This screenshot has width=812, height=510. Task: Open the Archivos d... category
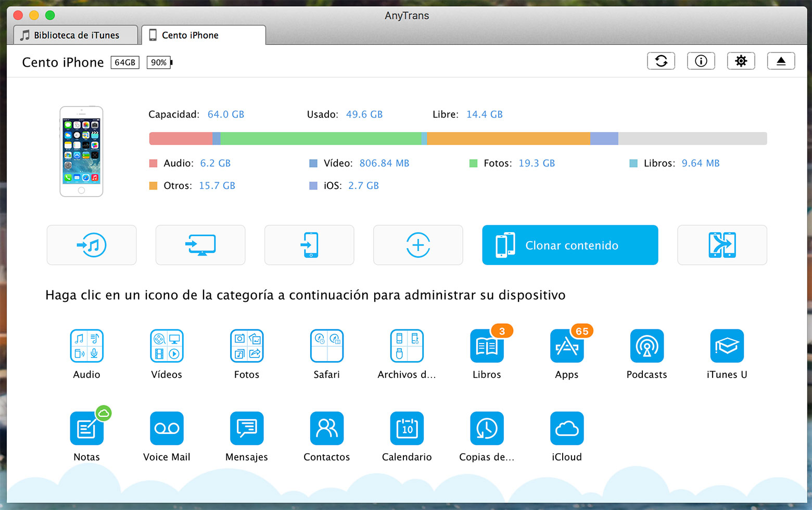[407, 346]
